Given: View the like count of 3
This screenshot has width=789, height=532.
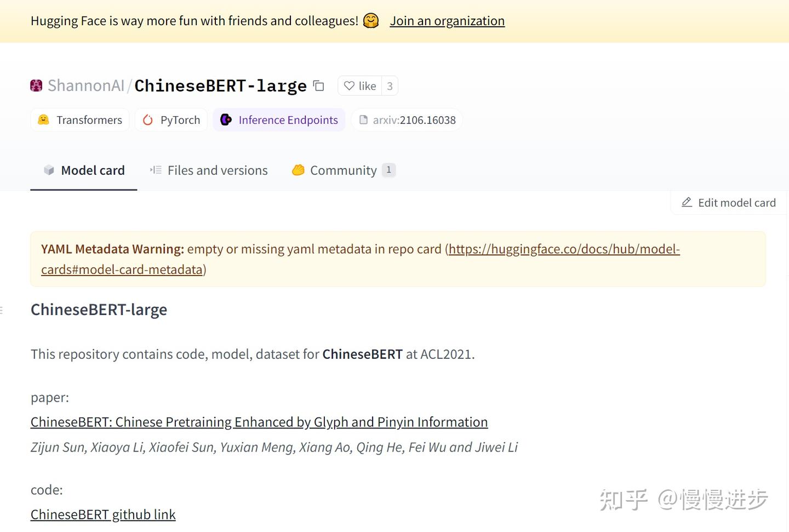Looking at the screenshot, I should point(389,86).
